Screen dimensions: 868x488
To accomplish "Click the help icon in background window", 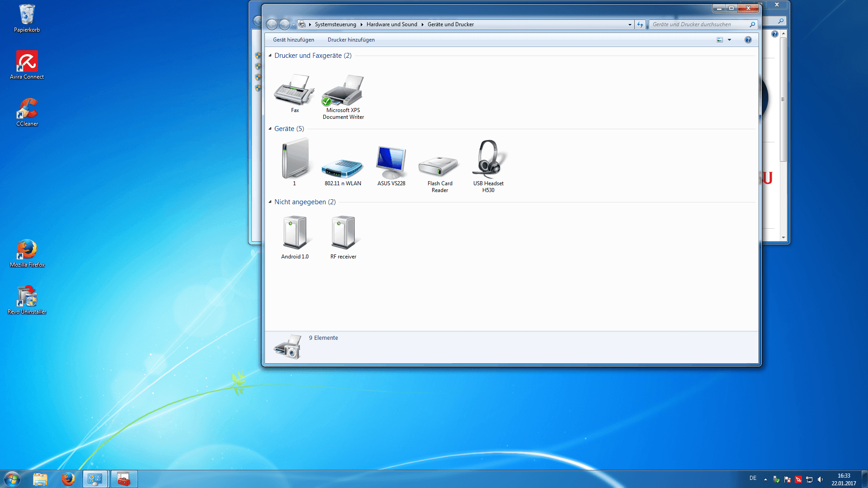I will click(x=775, y=34).
